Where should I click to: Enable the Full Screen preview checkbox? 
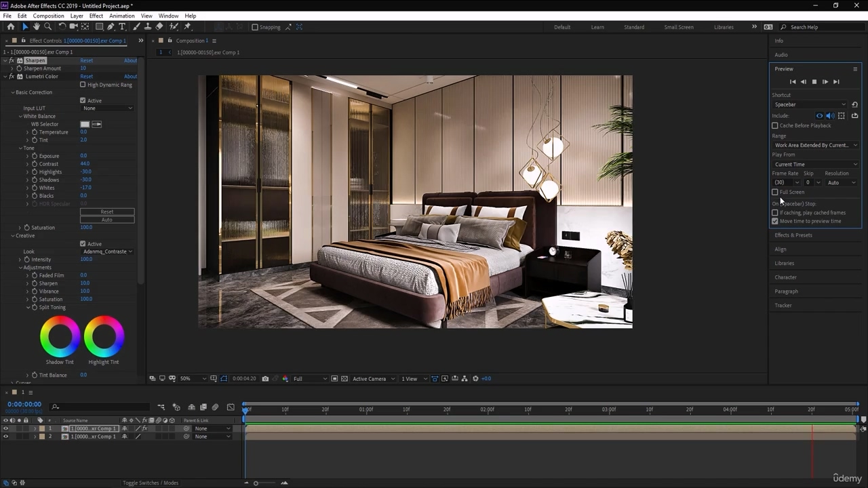(x=775, y=192)
